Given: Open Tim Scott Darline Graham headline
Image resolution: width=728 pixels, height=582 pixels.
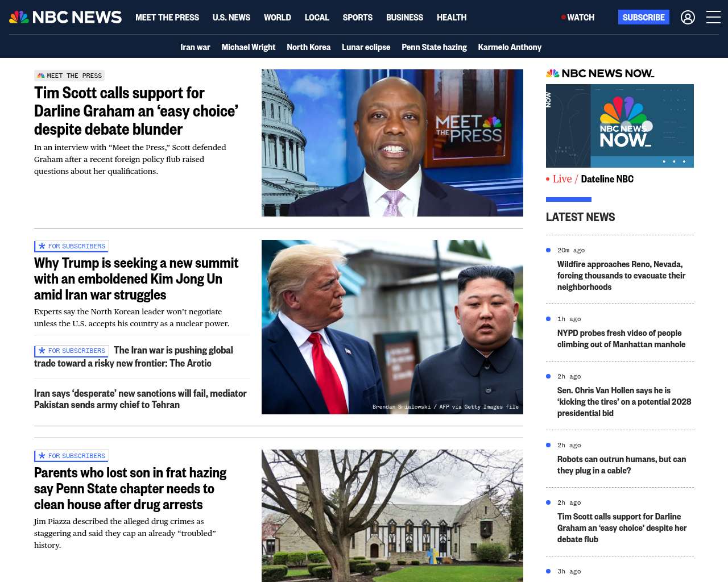Looking at the screenshot, I should (136, 111).
